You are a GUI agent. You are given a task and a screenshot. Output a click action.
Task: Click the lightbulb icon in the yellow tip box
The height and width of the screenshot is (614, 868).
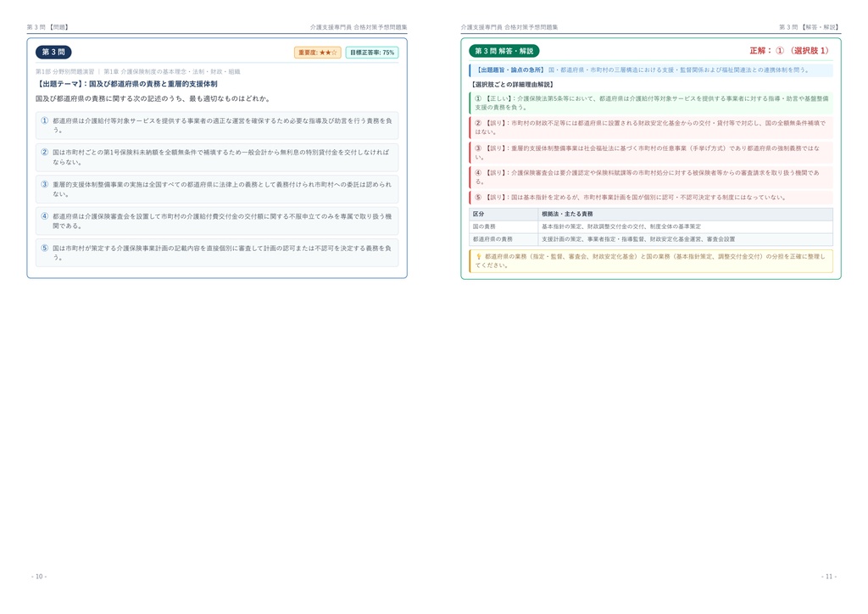(x=479, y=257)
